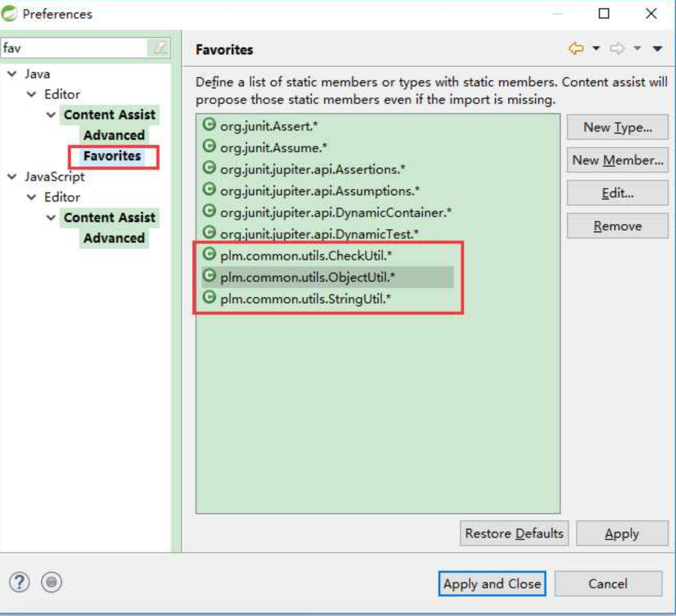Click the clear filter text icon
This screenshot has width=676, height=616.
click(x=159, y=48)
